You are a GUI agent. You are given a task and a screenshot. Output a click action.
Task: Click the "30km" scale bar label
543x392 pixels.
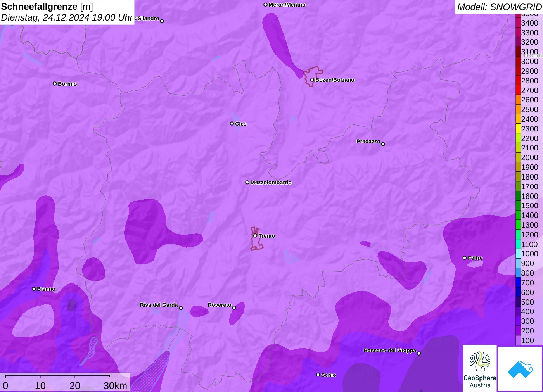point(115,385)
